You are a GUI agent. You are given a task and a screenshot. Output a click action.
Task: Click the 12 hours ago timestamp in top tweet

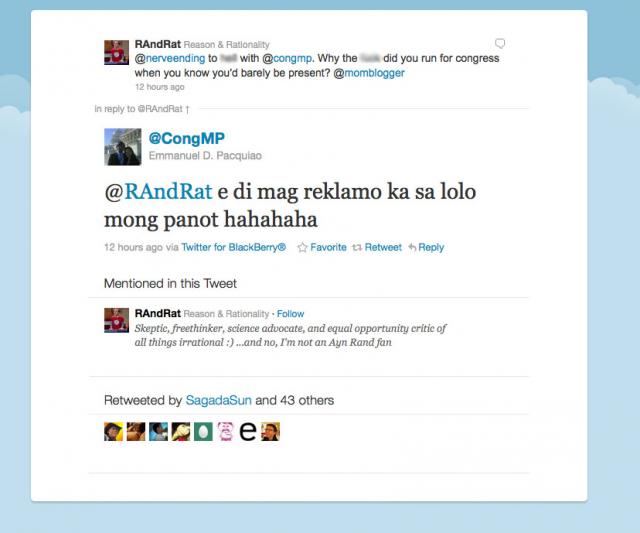[x=160, y=87]
